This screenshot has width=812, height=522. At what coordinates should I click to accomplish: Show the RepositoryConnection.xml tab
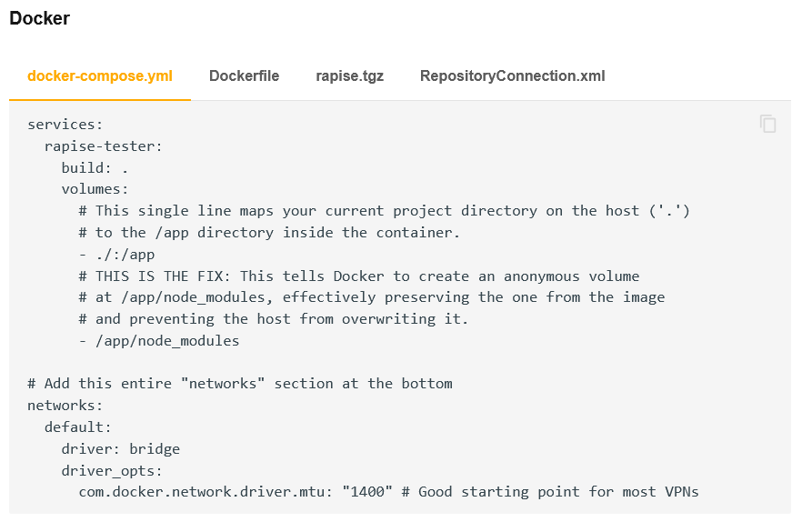pyautogui.click(x=512, y=75)
